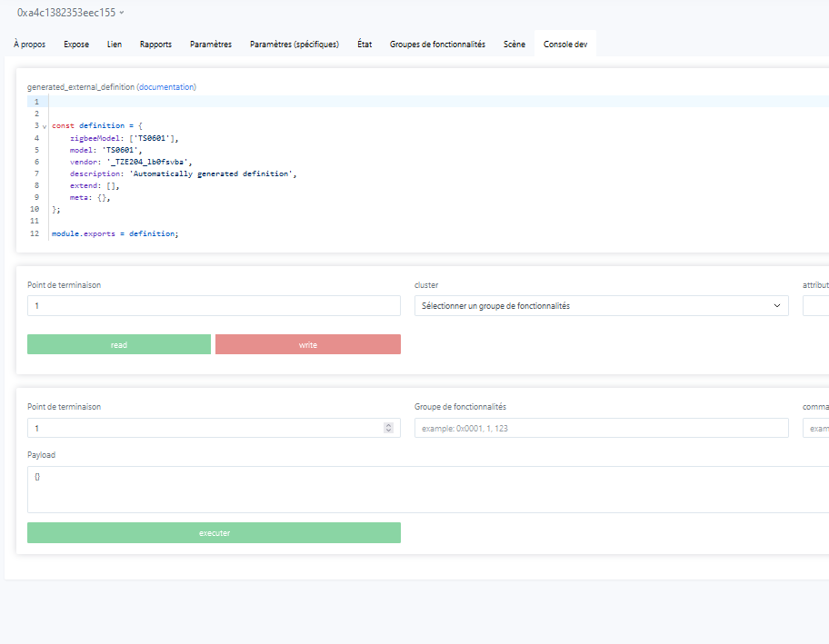829x644 pixels.
Task: Open the Scène tab
Action: (x=514, y=45)
